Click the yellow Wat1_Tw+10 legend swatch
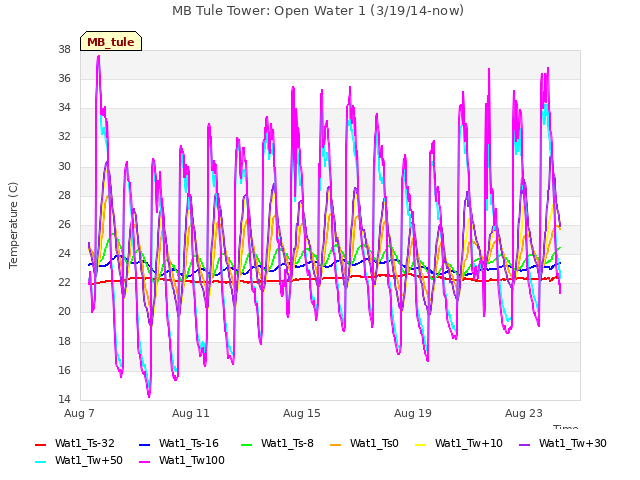 point(420,444)
